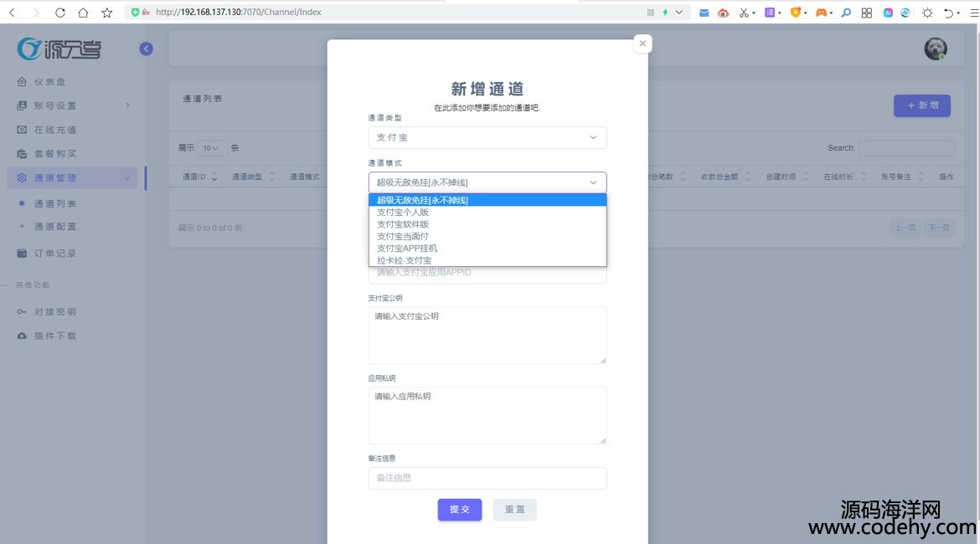Click the undo arrow icon in toolbar
The height and width of the screenshot is (544, 980).
[x=948, y=13]
